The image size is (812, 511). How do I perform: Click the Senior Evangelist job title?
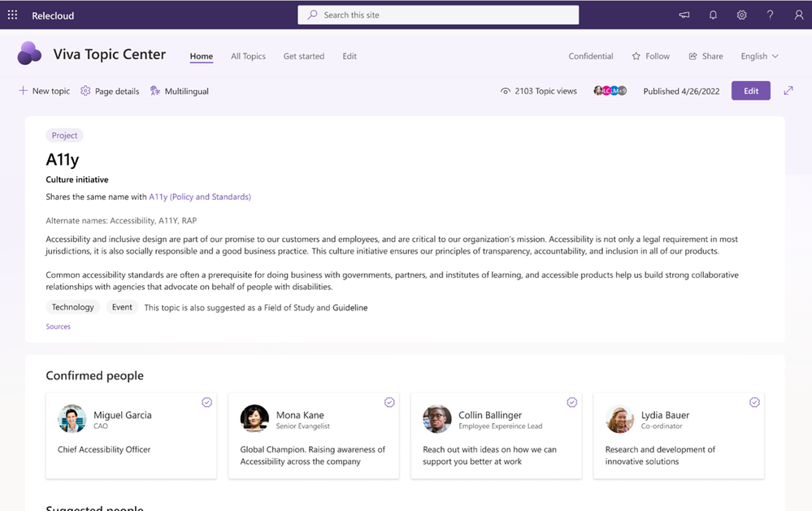pyautogui.click(x=303, y=426)
